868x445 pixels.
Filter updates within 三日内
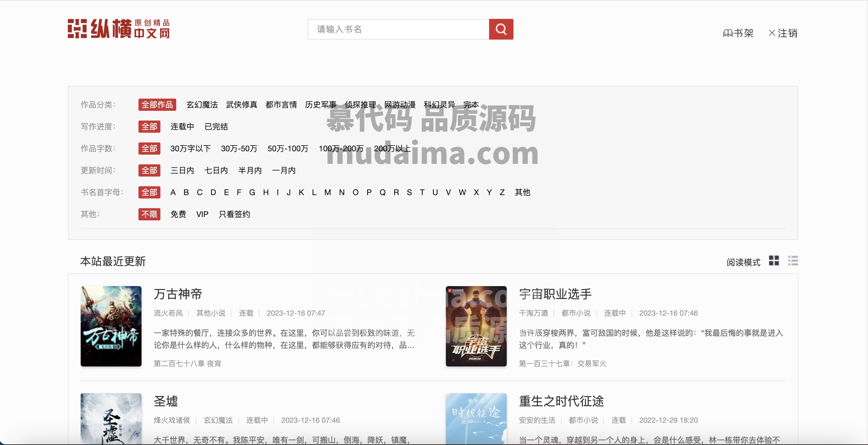(x=182, y=170)
